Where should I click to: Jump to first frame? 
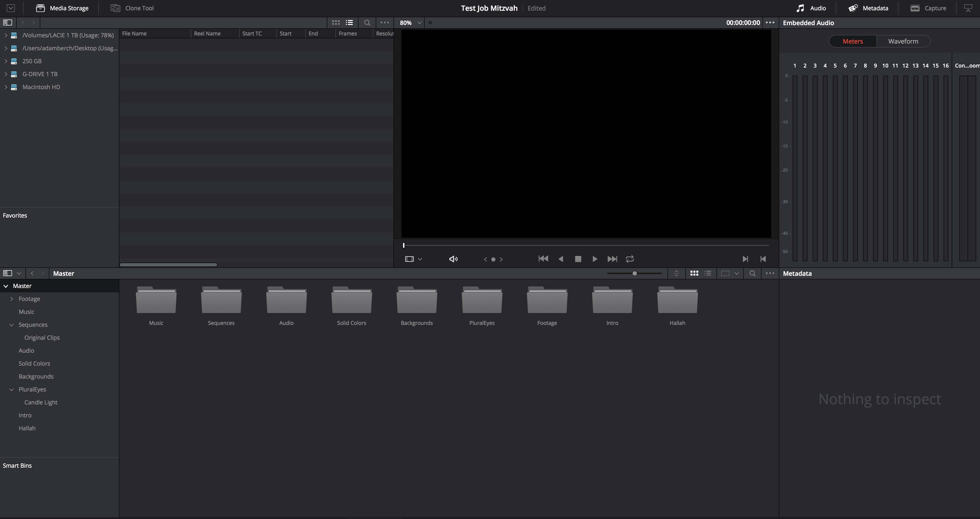[x=543, y=259]
